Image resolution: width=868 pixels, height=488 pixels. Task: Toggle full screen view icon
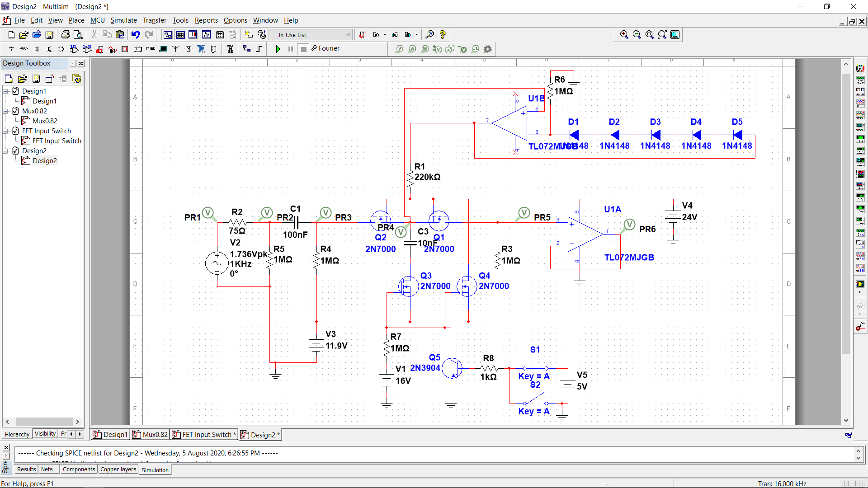(x=675, y=35)
